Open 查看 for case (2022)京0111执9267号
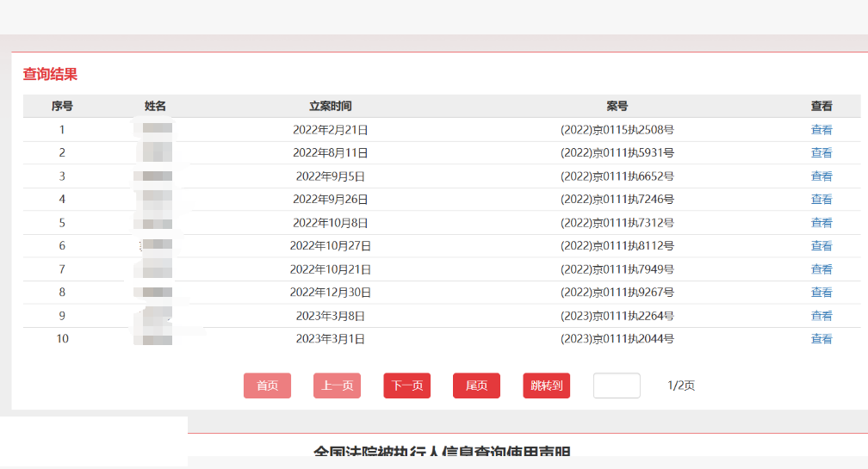Viewport: 868px width, 469px height. (821, 293)
